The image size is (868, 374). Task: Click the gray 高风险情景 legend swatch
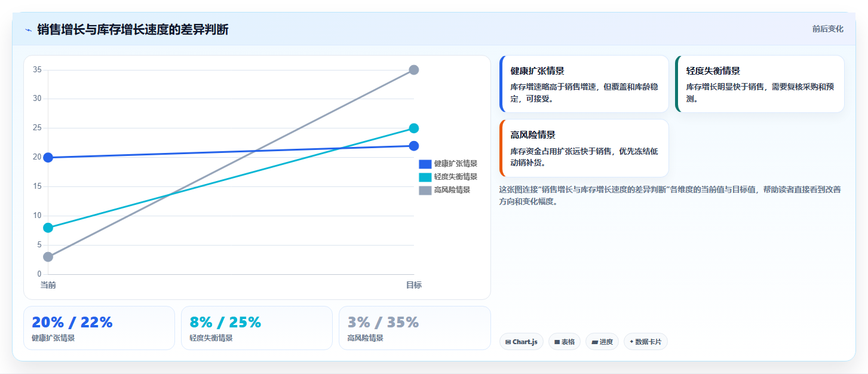[425, 190]
